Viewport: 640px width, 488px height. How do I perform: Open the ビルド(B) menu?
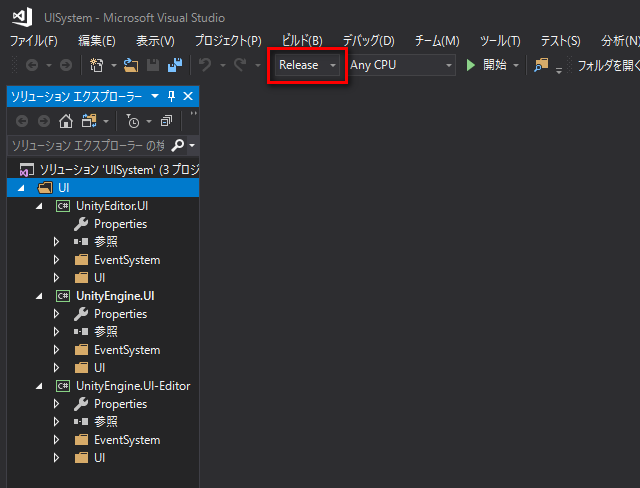coord(302,41)
